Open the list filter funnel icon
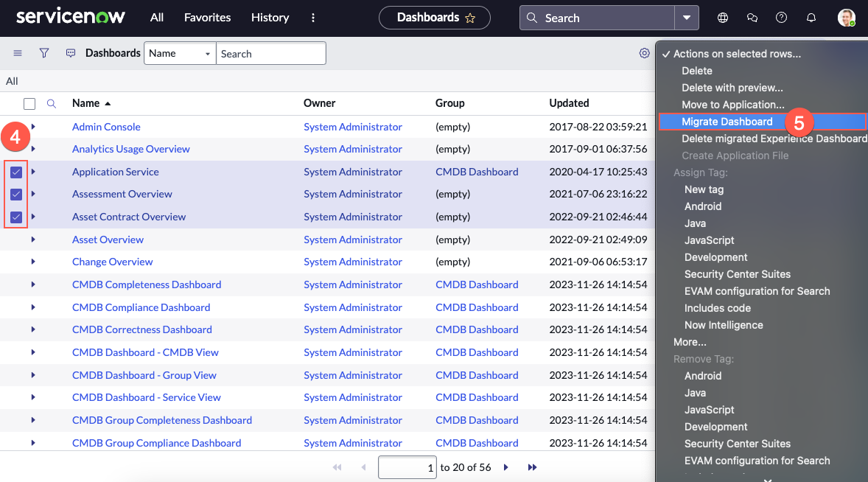868x482 pixels. (x=44, y=53)
